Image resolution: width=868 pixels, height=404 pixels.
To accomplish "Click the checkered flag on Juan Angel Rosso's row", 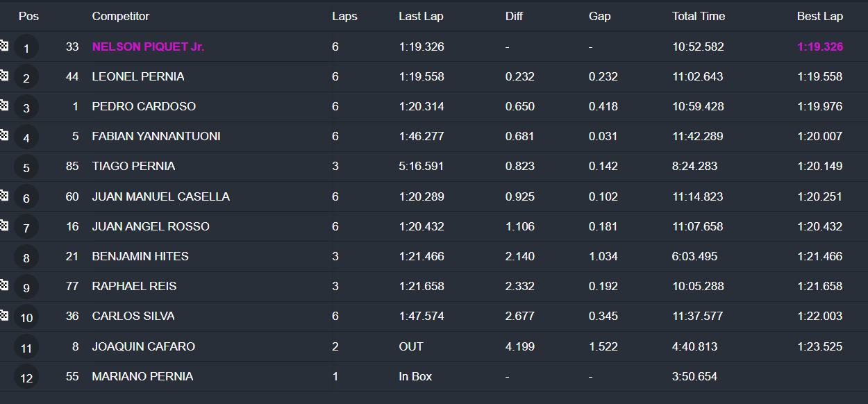I will 3,225.
